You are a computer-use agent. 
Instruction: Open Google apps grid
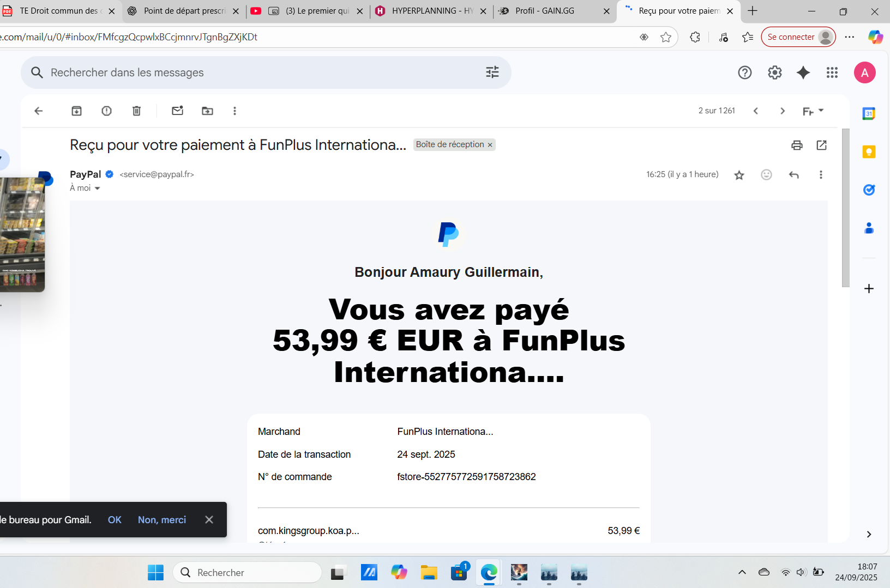[832, 72]
